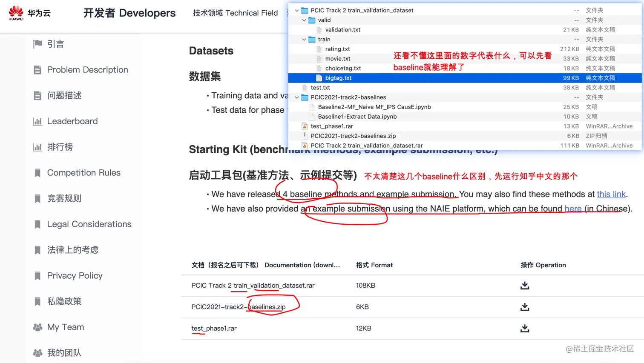This screenshot has height=363, width=644.
Task: Collapse the train folder chevron
Action: [304, 39]
